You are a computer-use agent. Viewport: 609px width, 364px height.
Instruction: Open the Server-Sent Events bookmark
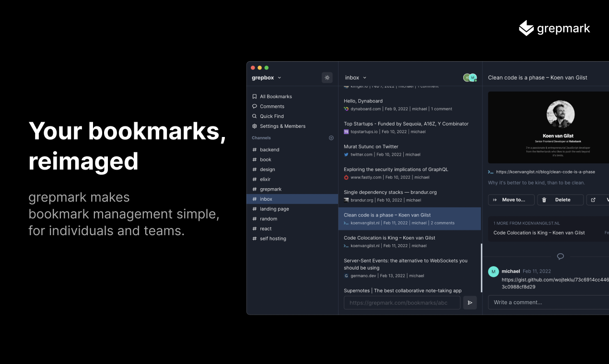tap(410, 268)
